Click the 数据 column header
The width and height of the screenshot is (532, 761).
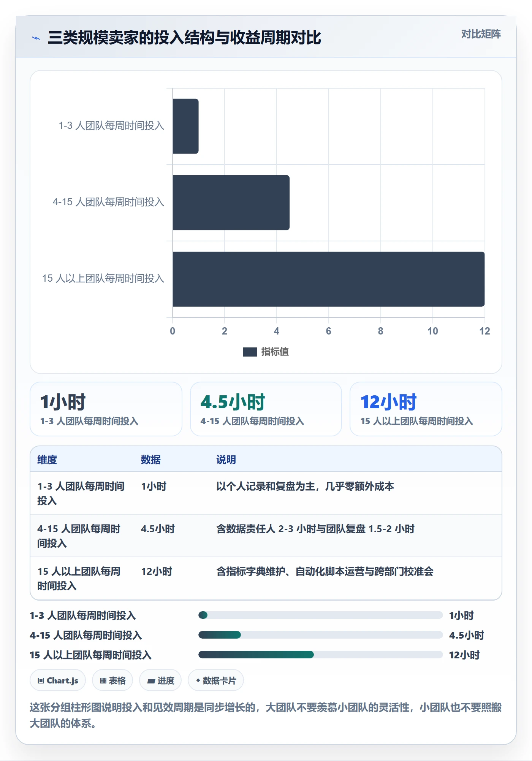point(150,460)
